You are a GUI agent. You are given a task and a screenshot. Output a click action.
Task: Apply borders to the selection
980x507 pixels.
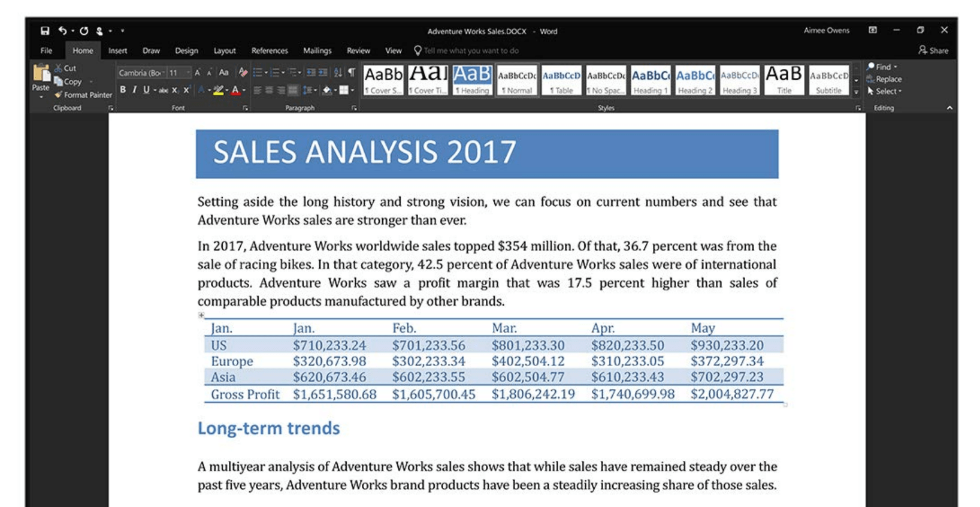344,90
